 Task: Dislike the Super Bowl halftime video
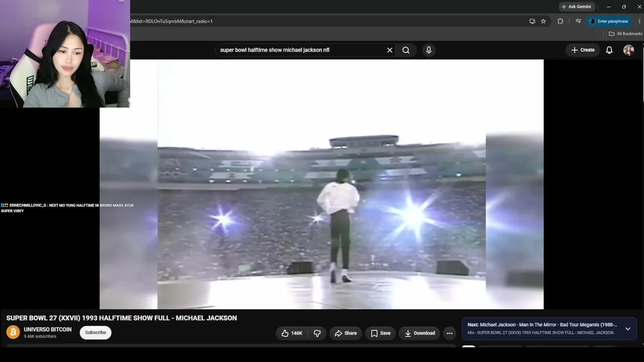(317, 333)
